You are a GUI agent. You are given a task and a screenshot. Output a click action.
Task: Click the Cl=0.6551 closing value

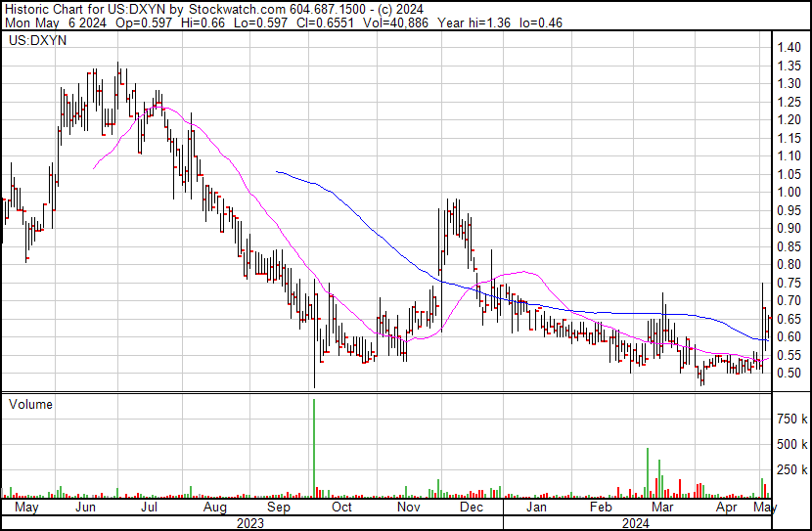325,22
